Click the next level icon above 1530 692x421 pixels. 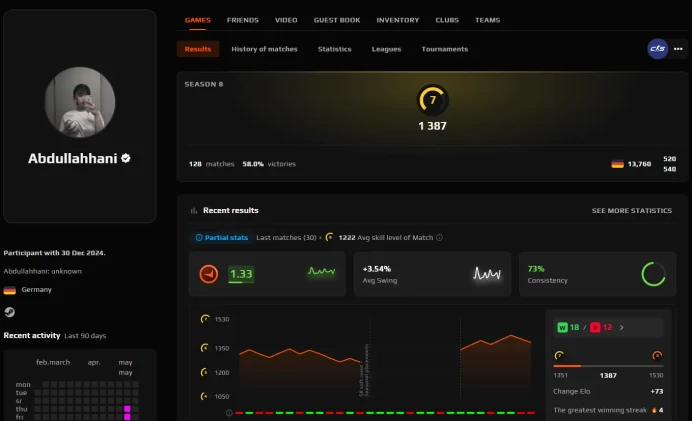tap(657, 355)
